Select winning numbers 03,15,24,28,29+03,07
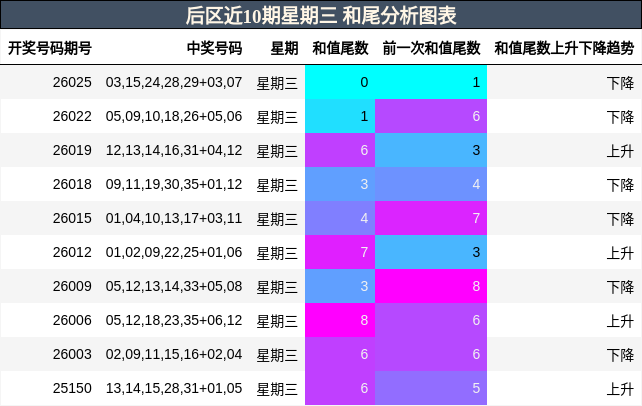Screen dimensions: 642x406 pyautogui.click(x=174, y=82)
